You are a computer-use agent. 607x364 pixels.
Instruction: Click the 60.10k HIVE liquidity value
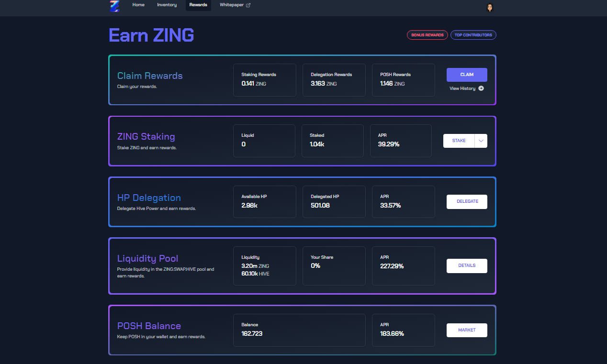tap(254, 274)
